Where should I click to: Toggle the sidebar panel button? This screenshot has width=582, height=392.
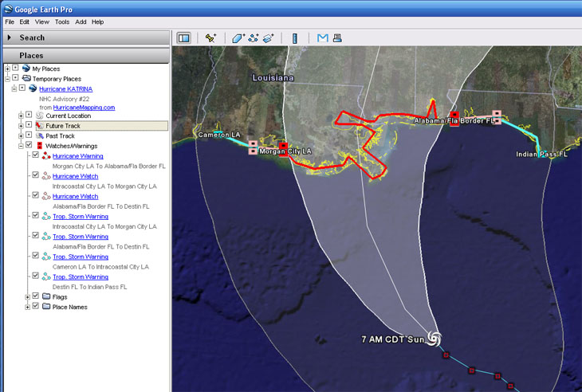tap(183, 37)
